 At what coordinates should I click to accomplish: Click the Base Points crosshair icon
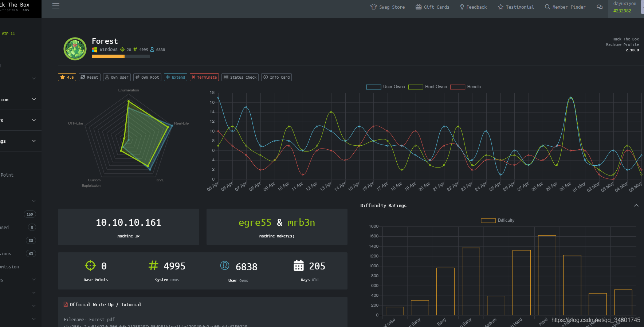pyautogui.click(x=90, y=265)
